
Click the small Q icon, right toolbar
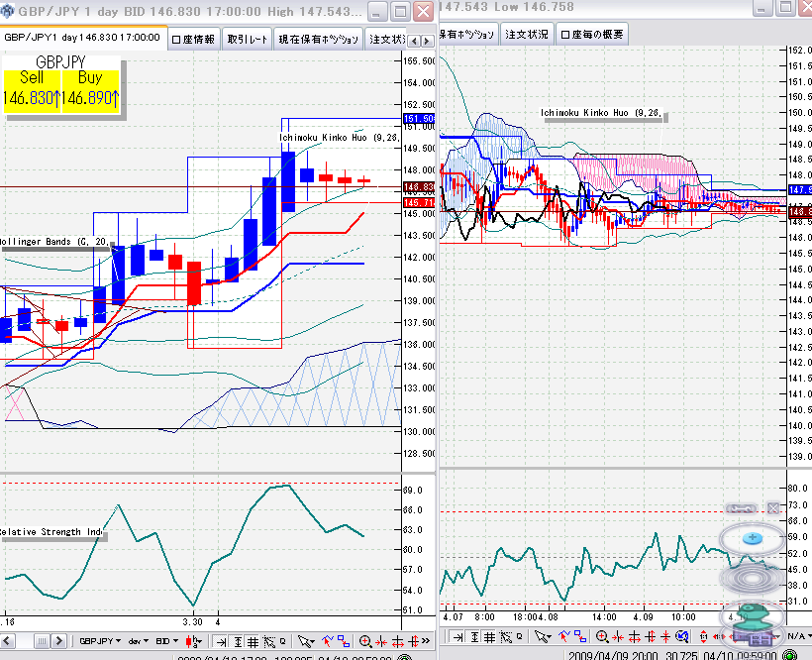pyautogui.click(x=520, y=636)
